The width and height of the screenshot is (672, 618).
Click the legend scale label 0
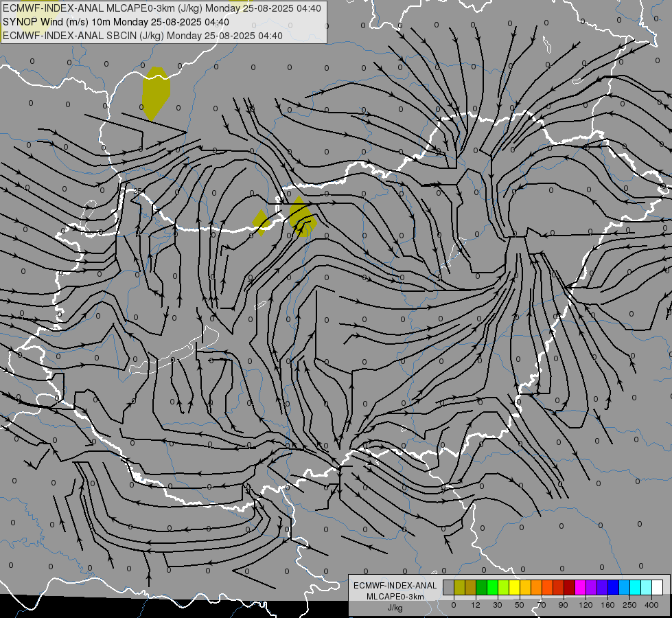click(454, 605)
